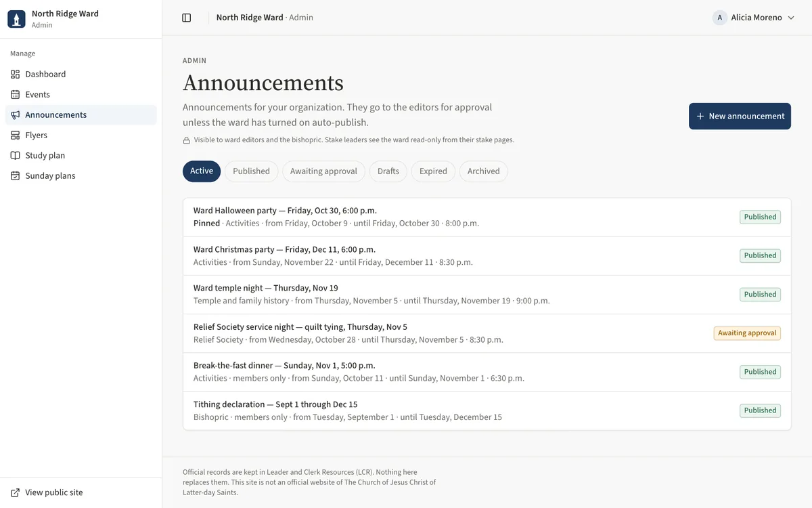This screenshot has height=508, width=812.
Task: Click Published badge on temple night row
Action: click(x=760, y=295)
